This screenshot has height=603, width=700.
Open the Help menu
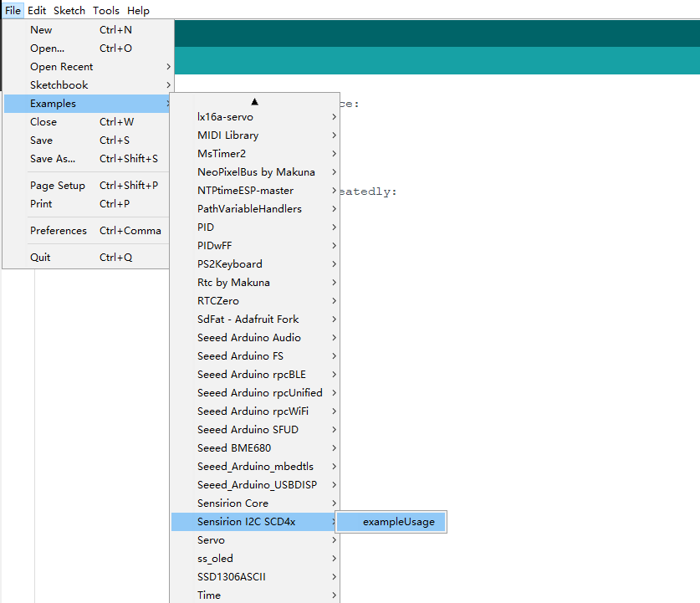point(138,10)
